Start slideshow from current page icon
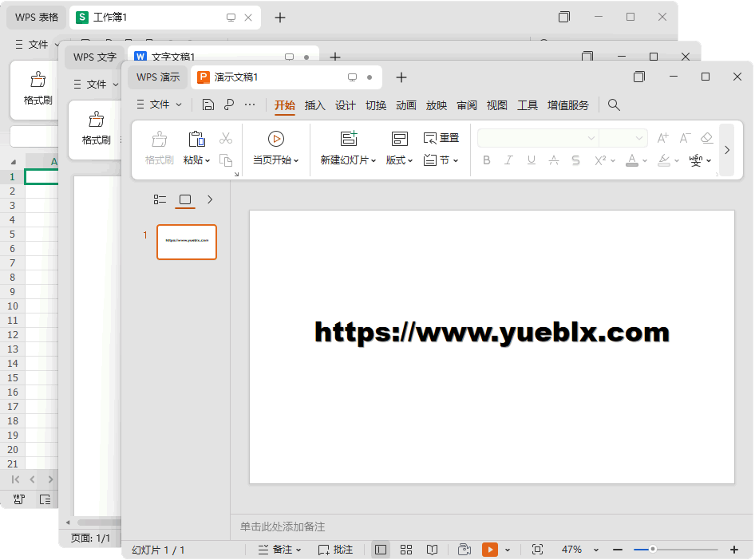Image resolution: width=755 pixels, height=560 pixels. (275, 139)
